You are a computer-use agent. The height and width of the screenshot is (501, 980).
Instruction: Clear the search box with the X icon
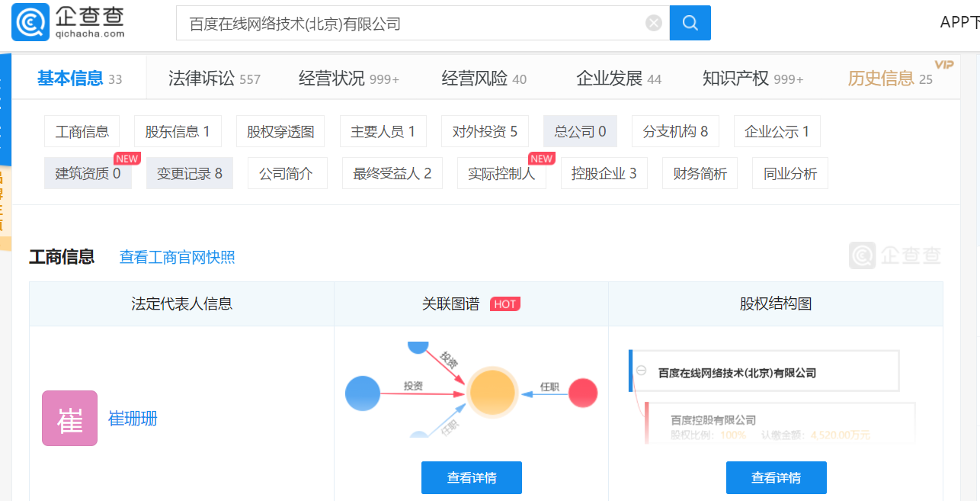(654, 23)
